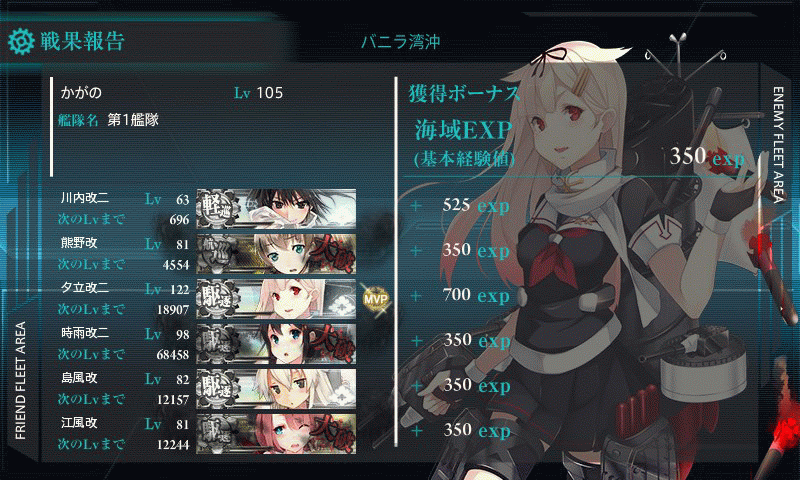
Task: Click the 戦果報告 header title
Action: tap(82, 41)
